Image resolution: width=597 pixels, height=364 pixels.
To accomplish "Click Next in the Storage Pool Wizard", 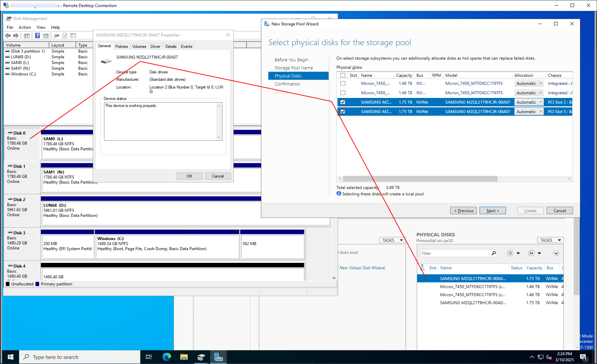I will coord(493,210).
